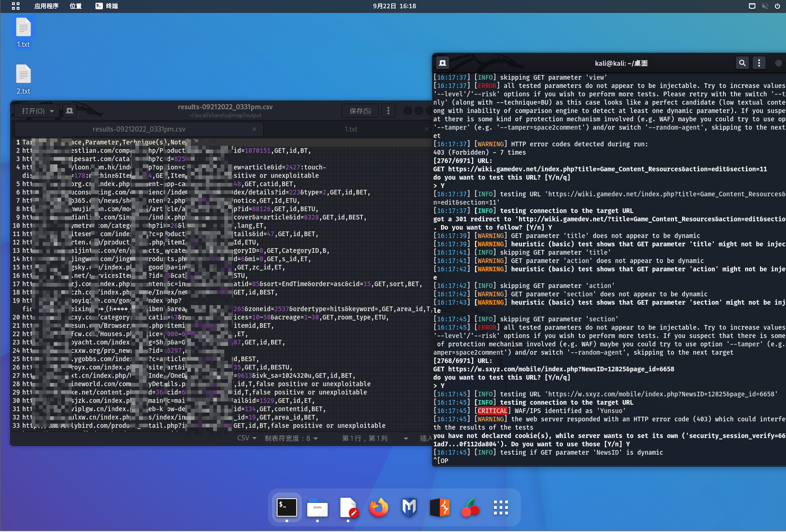Launch Firefox from the dock
Viewport: 786px width, 532px height.
coord(379,507)
